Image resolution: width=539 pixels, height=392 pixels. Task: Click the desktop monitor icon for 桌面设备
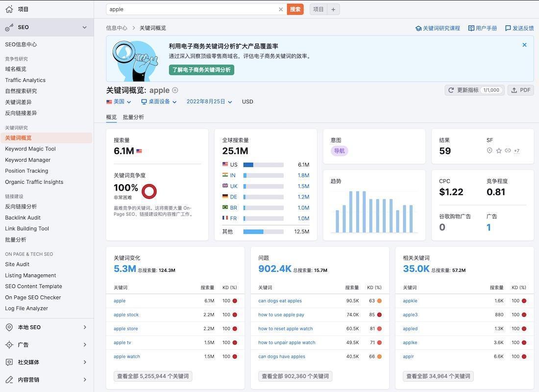[x=144, y=102]
